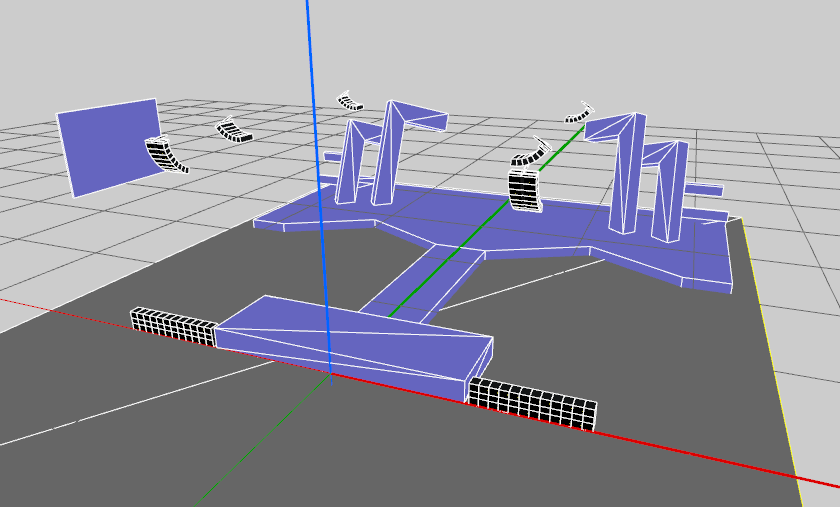Select the small floating array left of towers
Viewport: 840px width, 507px height.
point(235,131)
